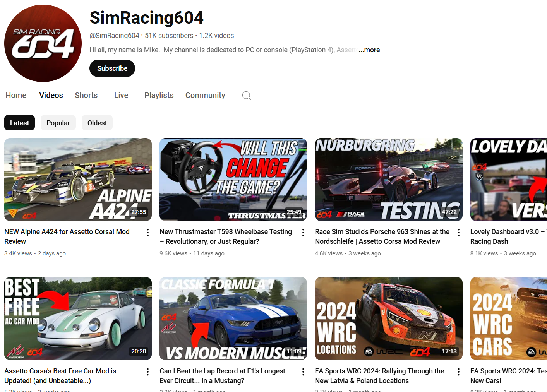This screenshot has height=392, width=547.
Task: Open title 'Assetto Corsa's Best Free Car Mod is Updated'
Action: click(60, 376)
